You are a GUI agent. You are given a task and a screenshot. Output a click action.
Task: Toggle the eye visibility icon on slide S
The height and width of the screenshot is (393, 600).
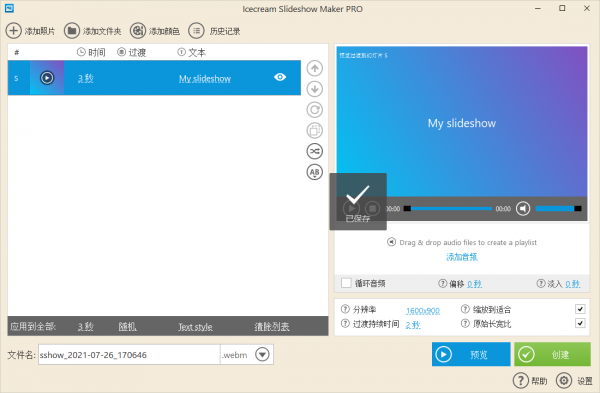click(x=280, y=77)
